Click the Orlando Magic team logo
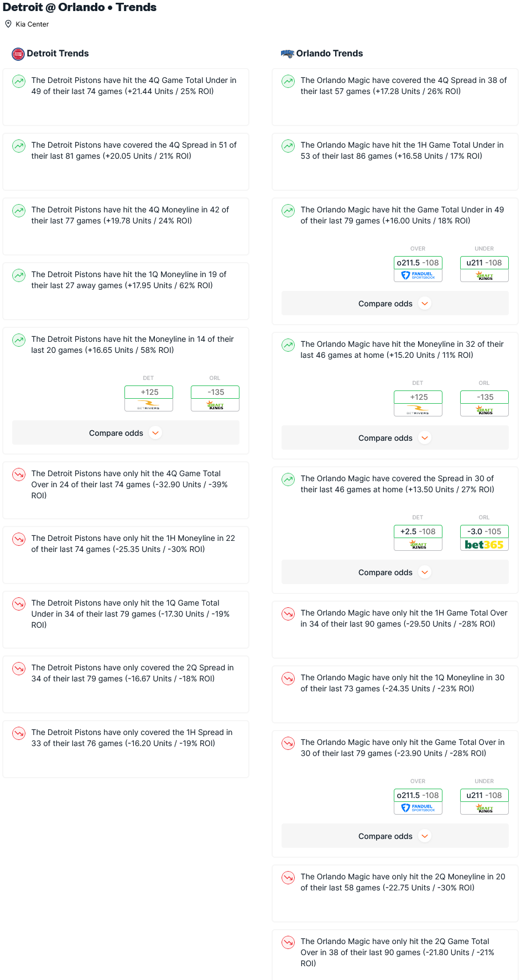 click(288, 54)
